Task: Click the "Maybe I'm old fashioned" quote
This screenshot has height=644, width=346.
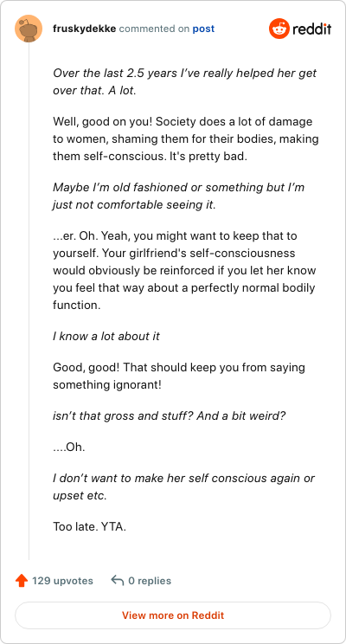Action: pos(178,196)
